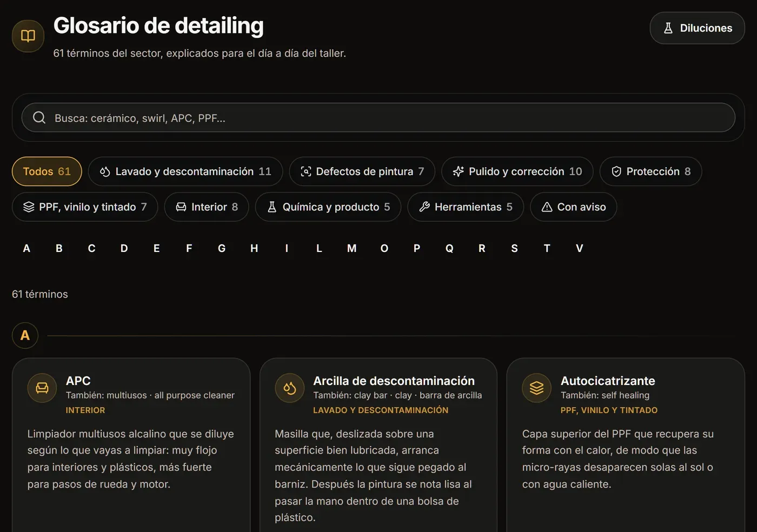Jump to letter A in the alphabet index

click(26, 248)
